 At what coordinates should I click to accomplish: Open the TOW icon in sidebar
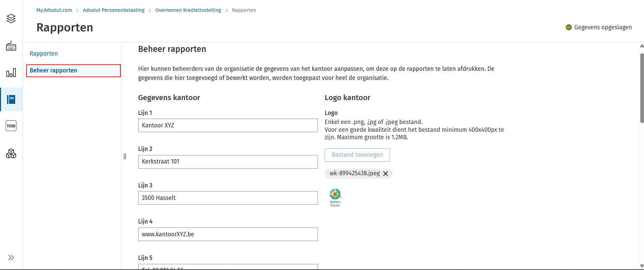click(11, 126)
